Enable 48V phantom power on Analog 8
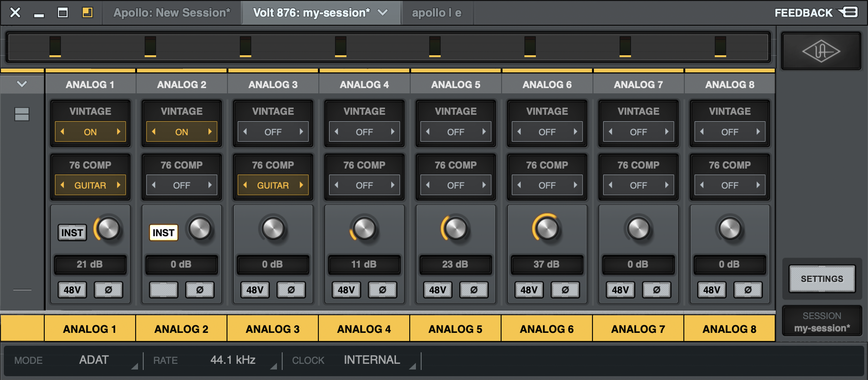This screenshot has height=380, width=868. pos(712,290)
